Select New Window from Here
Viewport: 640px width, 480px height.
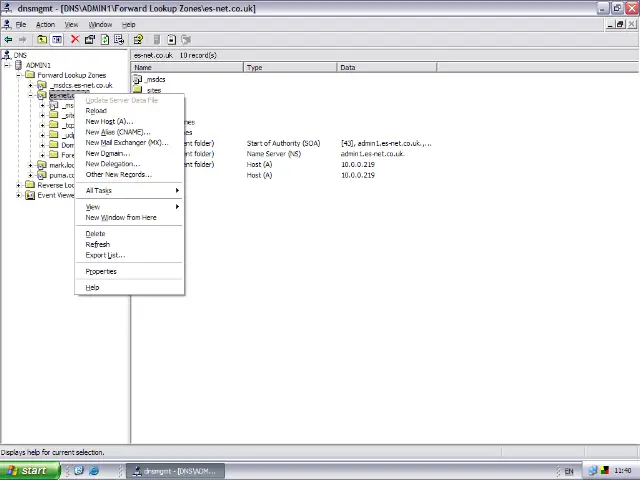pyautogui.click(x=129, y=218)
